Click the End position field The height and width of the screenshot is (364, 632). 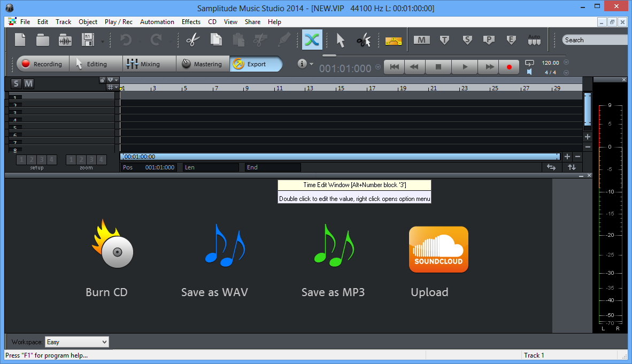[273, 167]
